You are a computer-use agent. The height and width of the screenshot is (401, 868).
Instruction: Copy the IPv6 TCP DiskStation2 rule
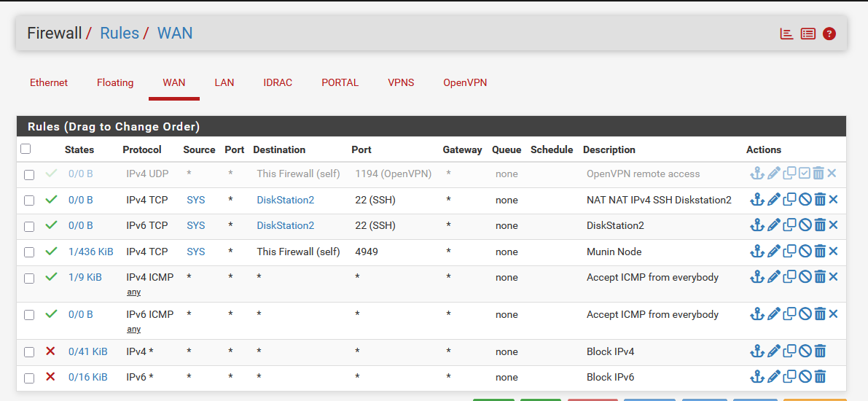[x=790, y=225]
